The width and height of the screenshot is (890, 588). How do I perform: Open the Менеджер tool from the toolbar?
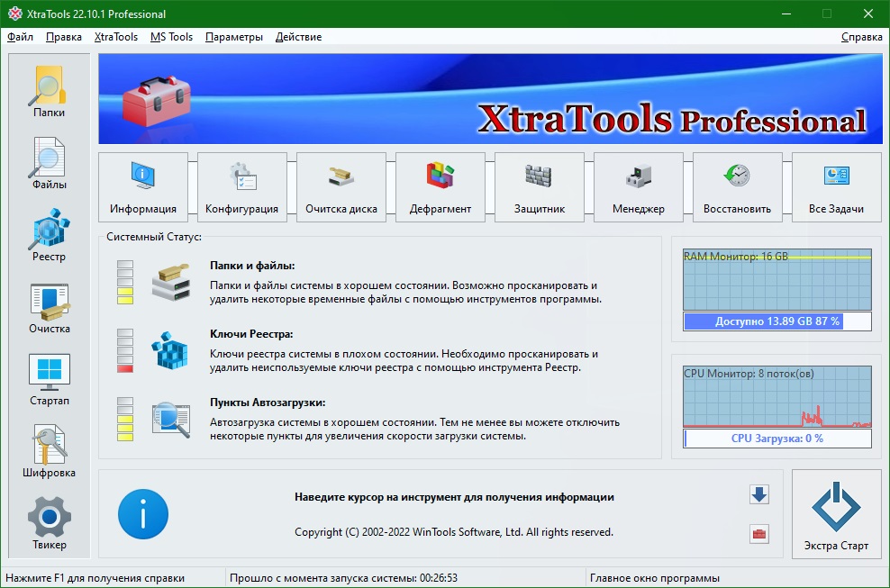tap(638, 186)
